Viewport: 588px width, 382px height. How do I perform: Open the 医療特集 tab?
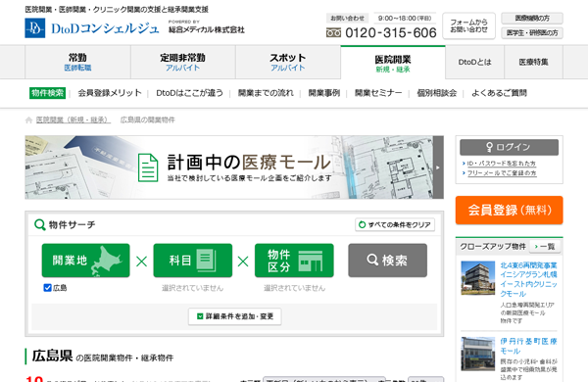(534, 63)
